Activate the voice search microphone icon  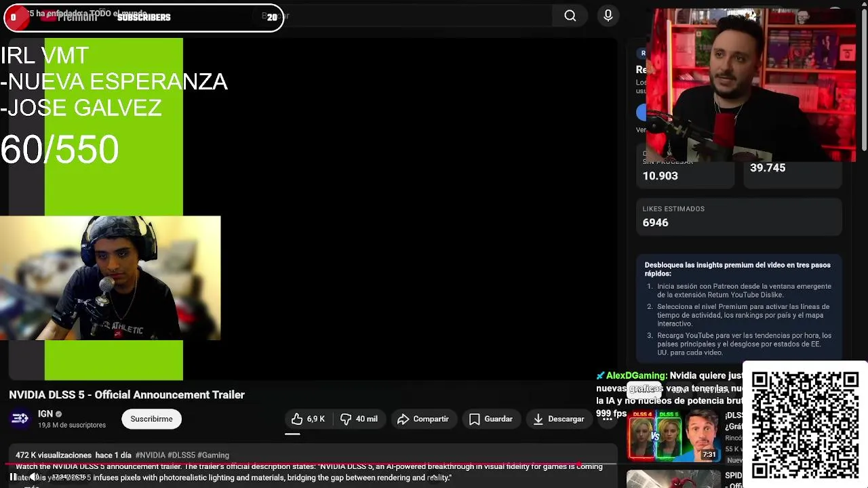click(x=608, y=16)
